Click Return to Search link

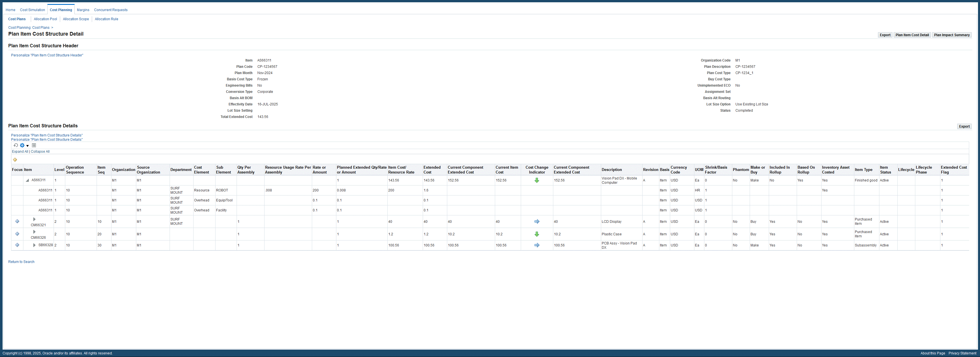coord(21,262)
